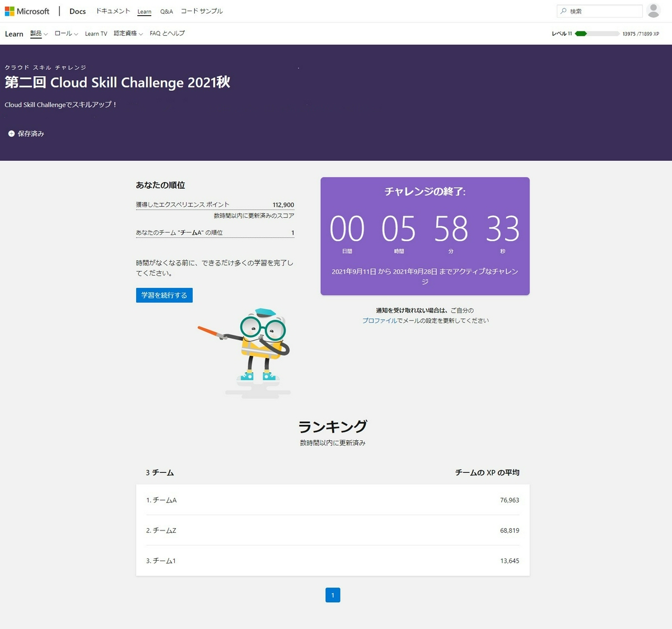Viewport: 672px width, 629px height.
Task: Open Q&A in the top navigation
Action: (166, 11)
